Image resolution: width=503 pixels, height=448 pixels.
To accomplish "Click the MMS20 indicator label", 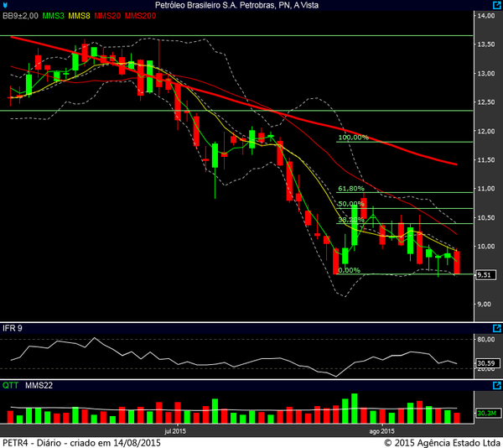I will (x=107, y=16).
